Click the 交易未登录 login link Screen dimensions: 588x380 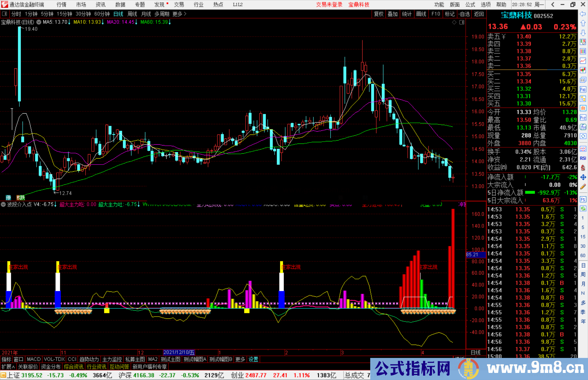[329, 5]
